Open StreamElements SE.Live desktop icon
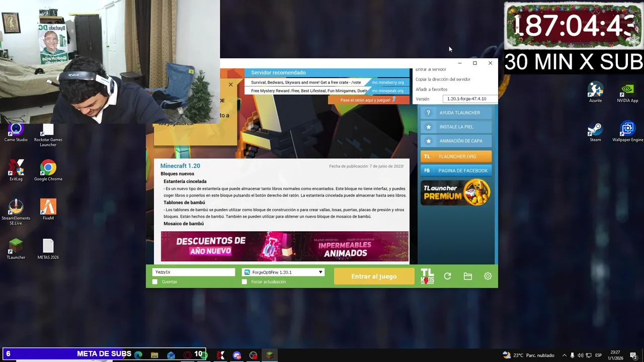 [x=16, y=212]
